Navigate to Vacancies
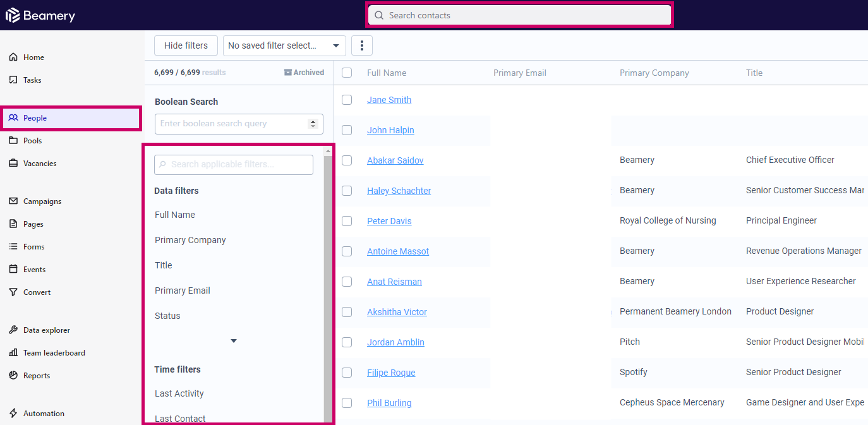Image resolution: width=868 pixels, height=425 pixels. 40,164
